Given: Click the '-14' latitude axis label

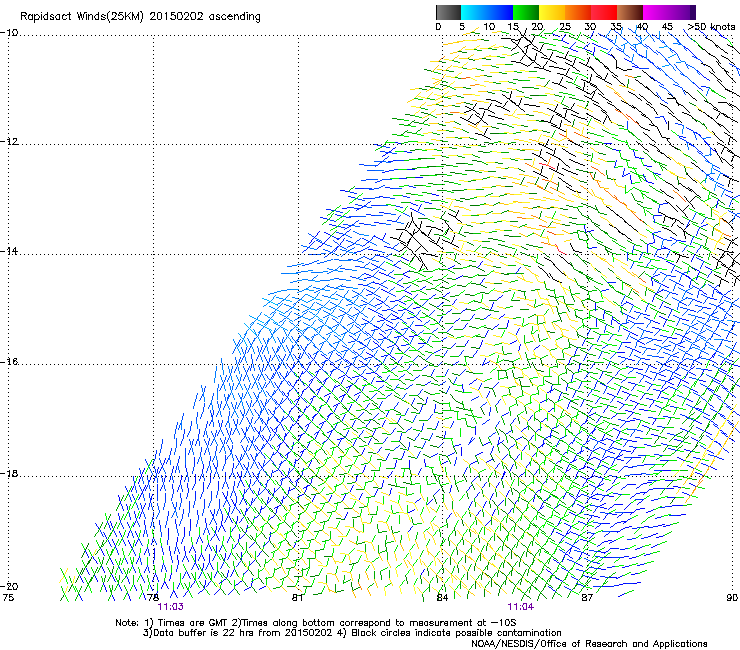Looking at the screenshot, I should click(9, 251).
